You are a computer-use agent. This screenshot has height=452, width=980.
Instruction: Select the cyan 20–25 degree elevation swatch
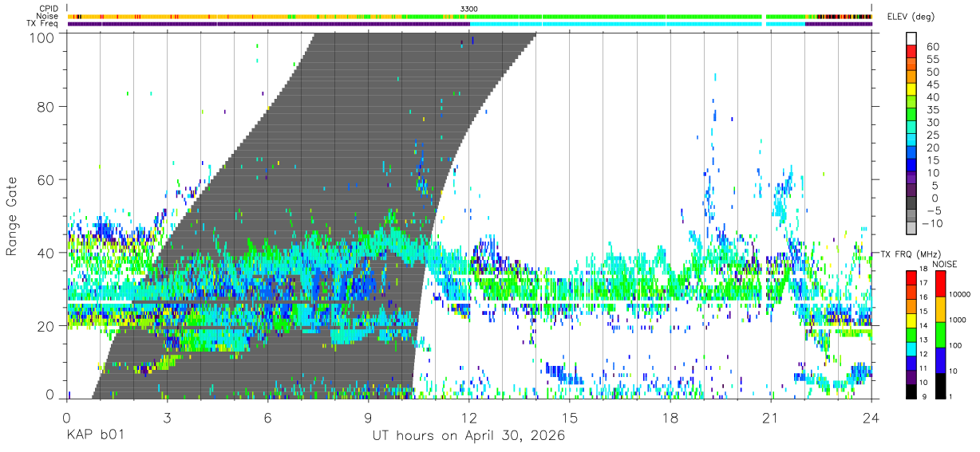(912, 141)
